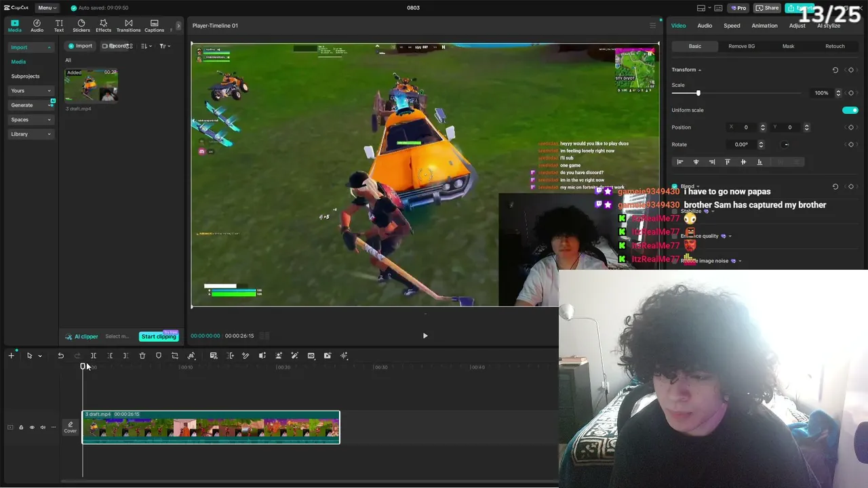Click the Pro upgrade button
868x488 pixels.
pyautogui.click(x=738, y=7)
